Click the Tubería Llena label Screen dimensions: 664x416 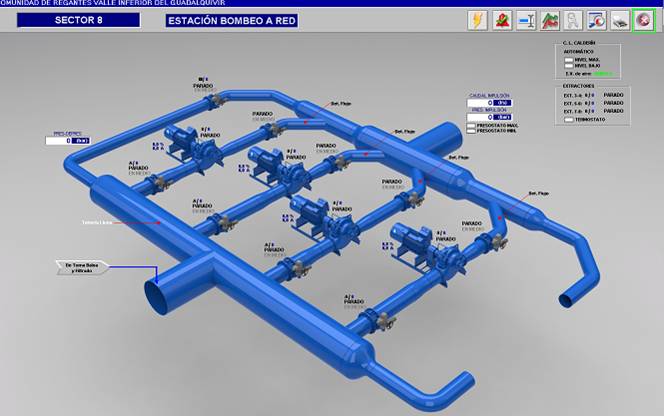[x=97, y=222]
